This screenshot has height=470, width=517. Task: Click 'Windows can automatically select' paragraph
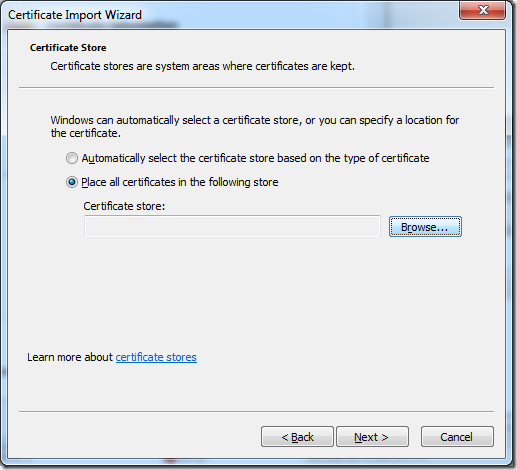(x=255, y=126)
